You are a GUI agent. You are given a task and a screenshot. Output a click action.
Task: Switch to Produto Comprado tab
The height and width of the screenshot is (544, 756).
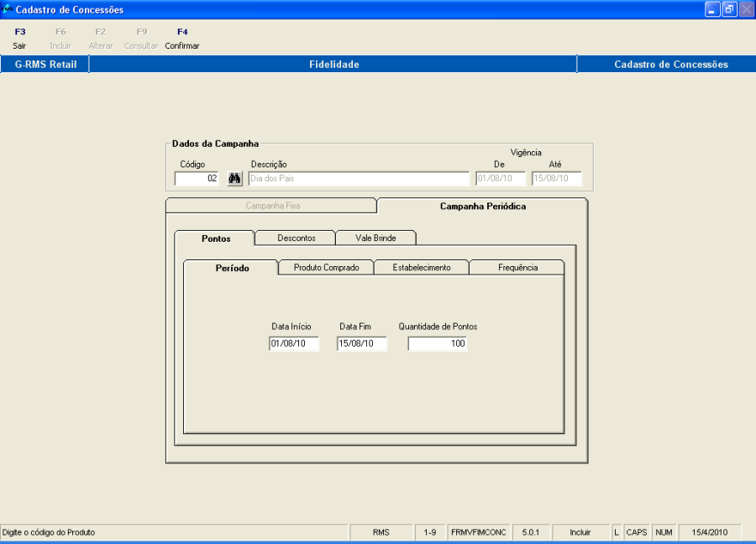tap(326, 268)
